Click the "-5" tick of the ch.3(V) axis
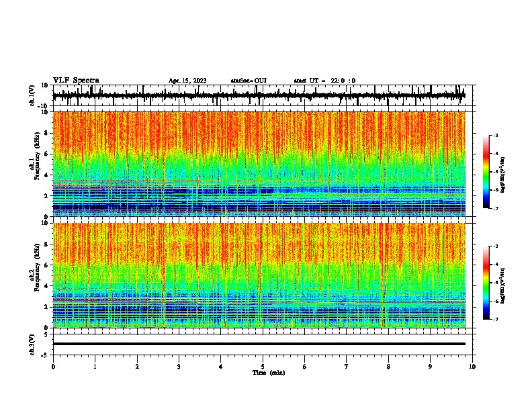Image resolution: width=532 pixels, height=411 pixels. (x=45, y=355)
